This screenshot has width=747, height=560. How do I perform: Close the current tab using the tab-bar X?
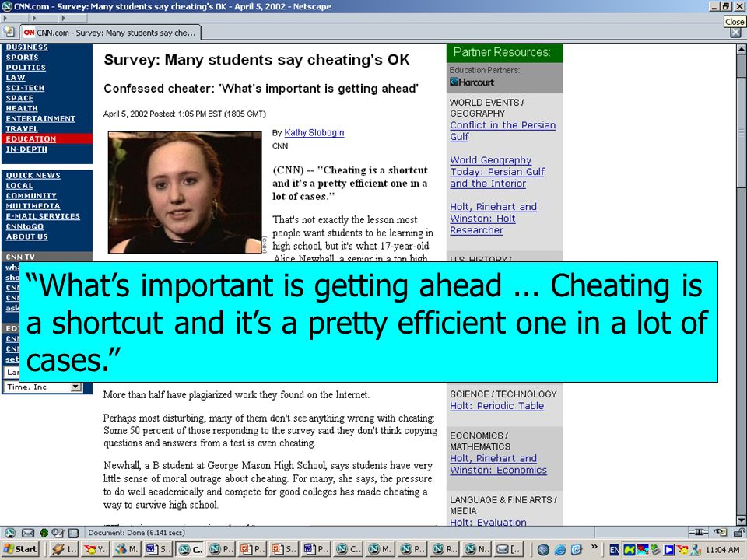point(735,33)
